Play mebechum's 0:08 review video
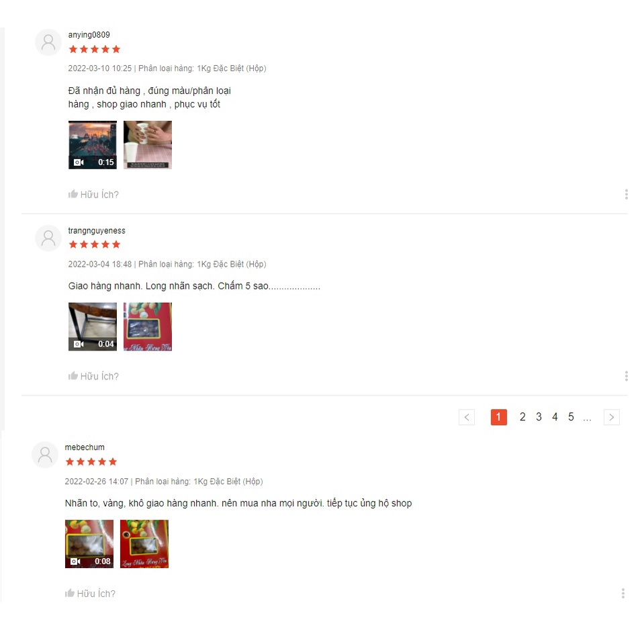 (x=89, y=544)
